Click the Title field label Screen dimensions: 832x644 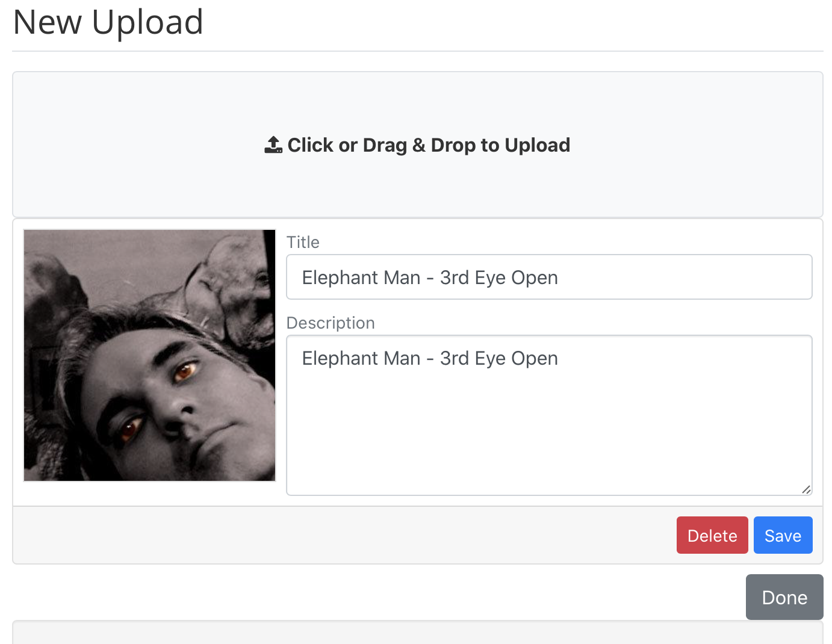pyautogui.click(x=303, y=242)
